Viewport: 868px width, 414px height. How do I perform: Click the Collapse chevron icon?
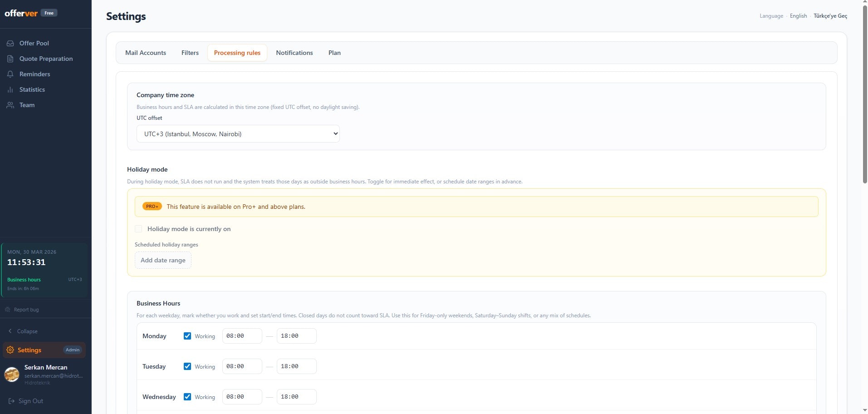pyautogui.click(x=10, y=331)
